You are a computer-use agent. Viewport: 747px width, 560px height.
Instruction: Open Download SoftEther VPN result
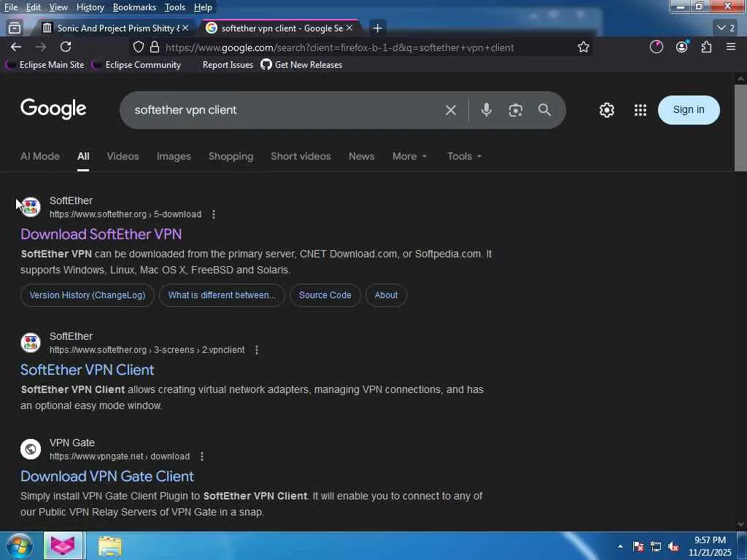tap(101, 234)
